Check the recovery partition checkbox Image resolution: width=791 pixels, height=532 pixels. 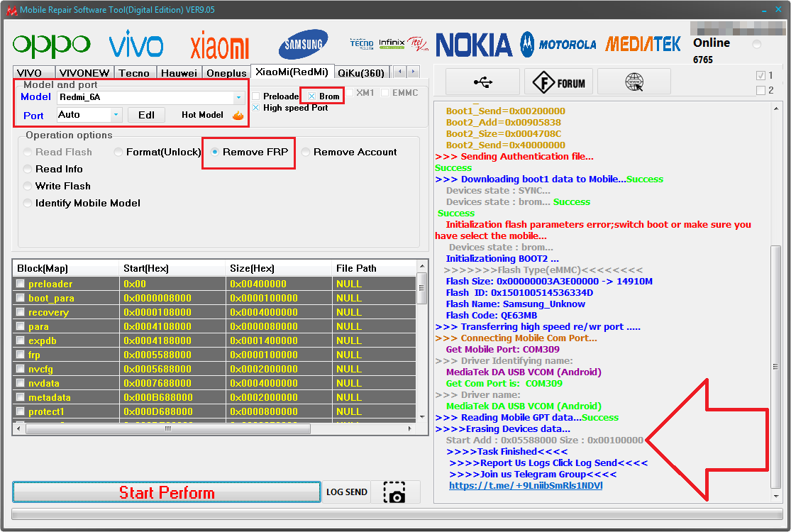click(20, 312)
